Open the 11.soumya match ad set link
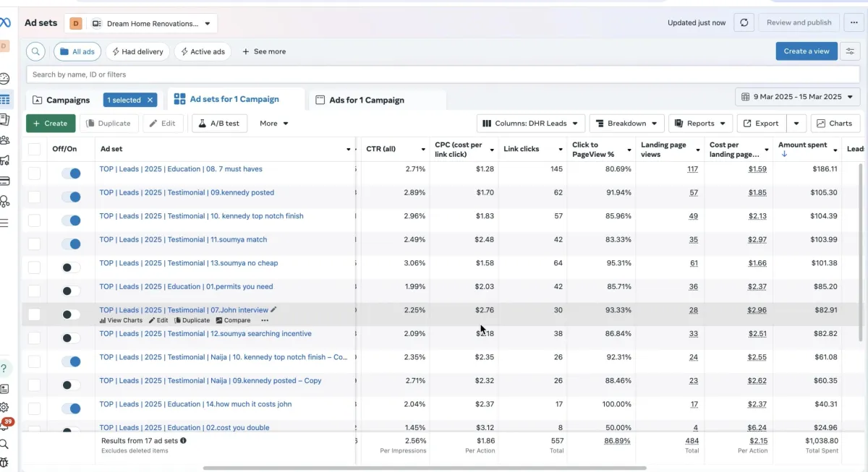Screen dimensions: 868x472 click(183, 239)
